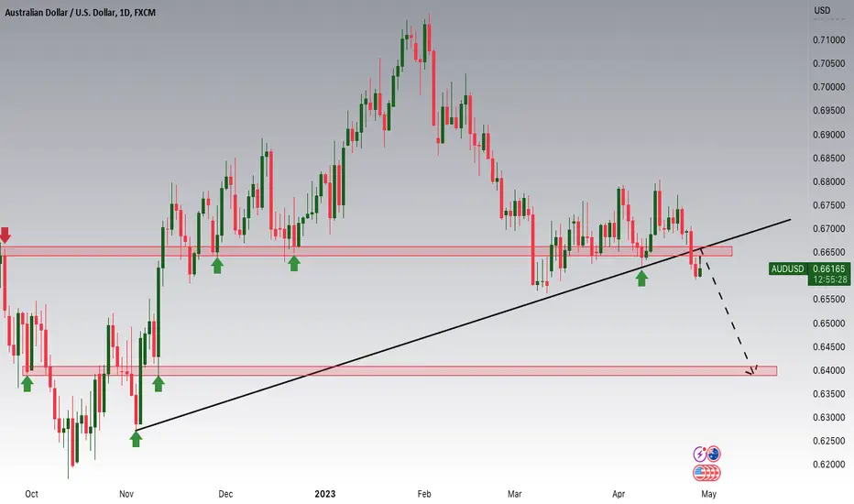Click the 0.68000 price axis label
The height and width of the screenshot is (504, 854).
tap(829, 181)
